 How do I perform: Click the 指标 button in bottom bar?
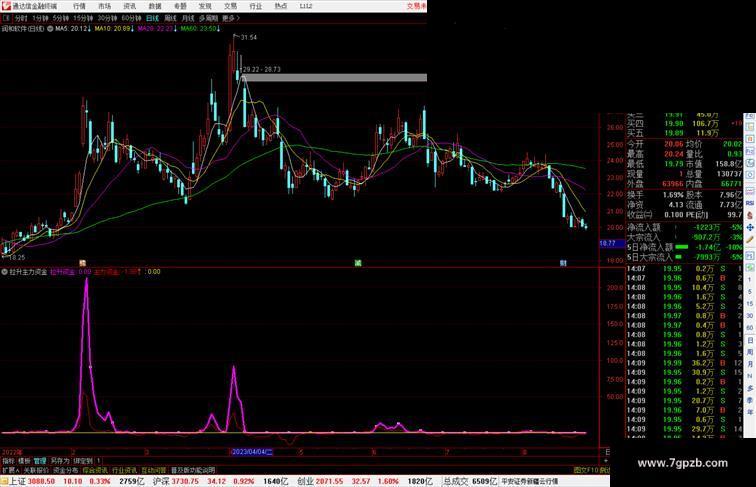tap(8, 461)
